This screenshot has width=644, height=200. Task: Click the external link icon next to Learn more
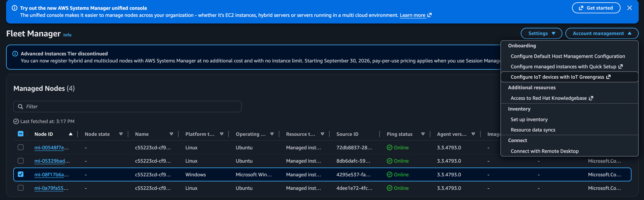point(430,15)
